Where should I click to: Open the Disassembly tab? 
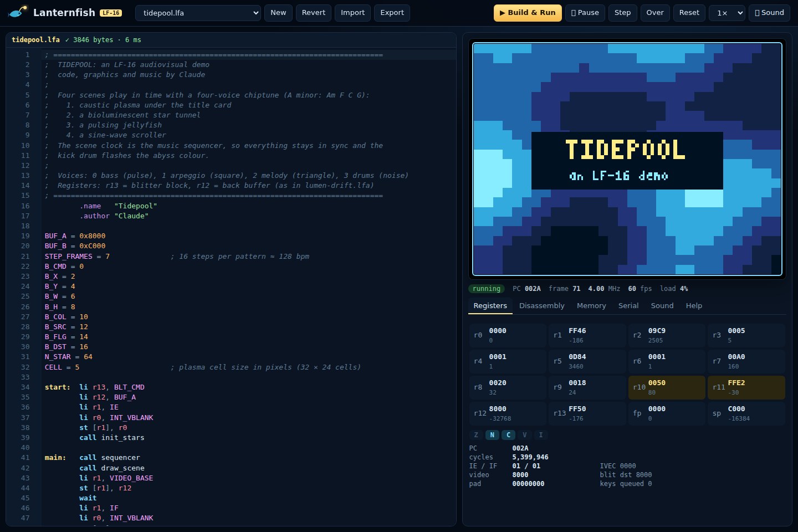541,306
